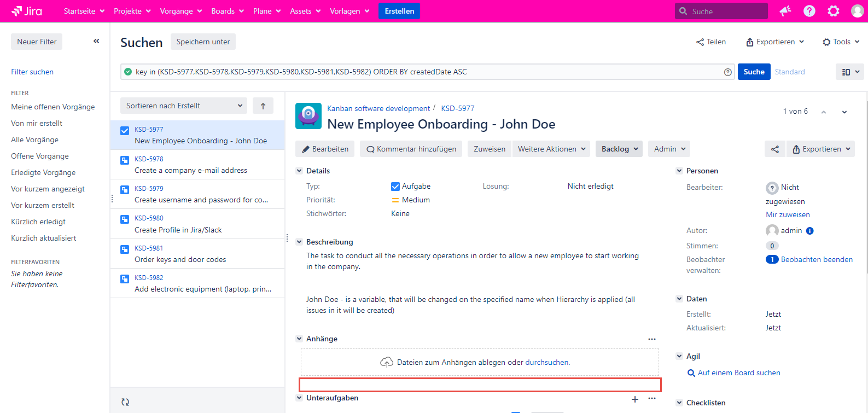Refresh search results with the reload icon
This screenshot has height=413, width=868.
(125, 402)
